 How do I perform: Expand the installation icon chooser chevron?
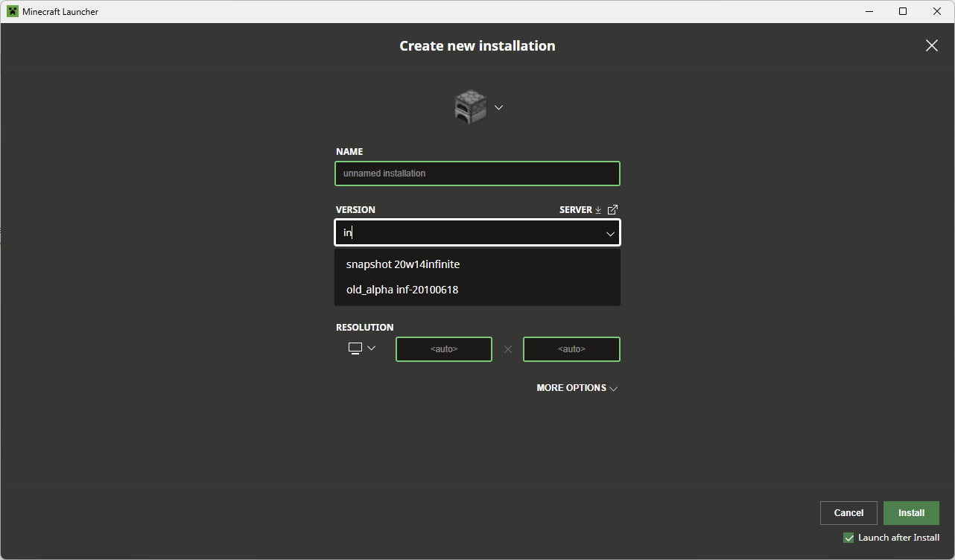pyautogui.click(x=499, y=107)
